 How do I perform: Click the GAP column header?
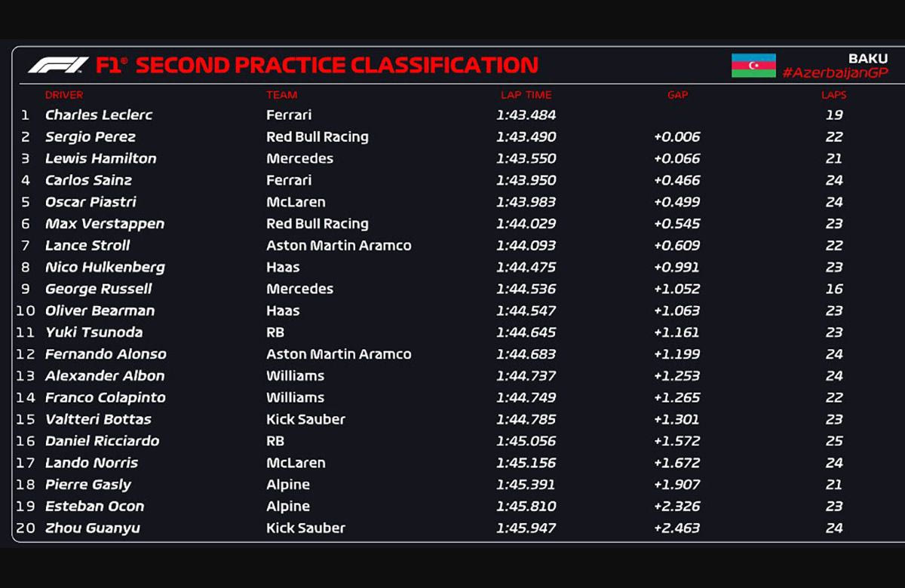677,95
